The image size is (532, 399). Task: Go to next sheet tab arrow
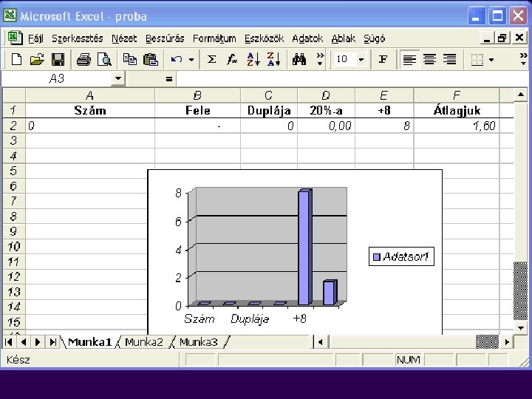[38, 342]
